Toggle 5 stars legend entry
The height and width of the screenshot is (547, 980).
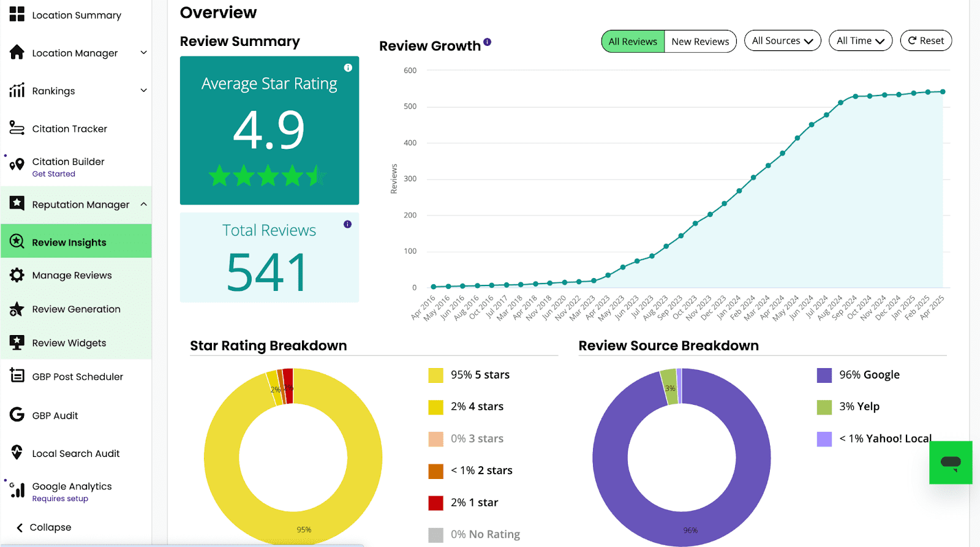[469, 375]
